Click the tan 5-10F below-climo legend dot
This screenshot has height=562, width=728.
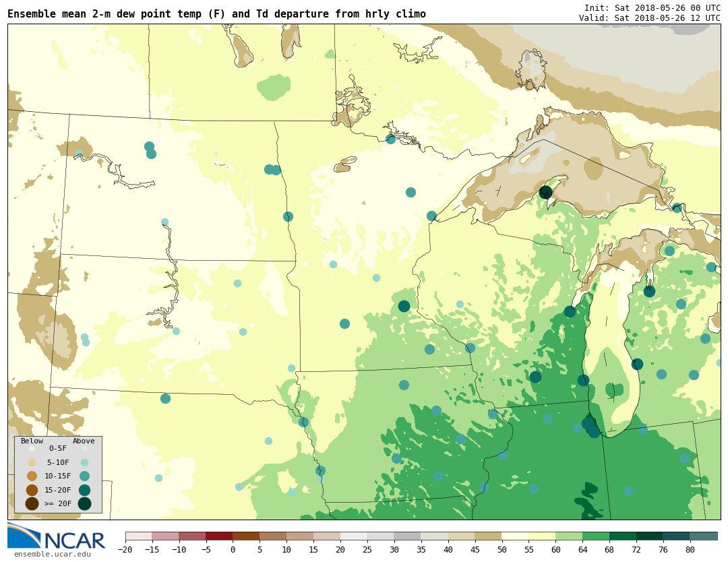(32, 462)
